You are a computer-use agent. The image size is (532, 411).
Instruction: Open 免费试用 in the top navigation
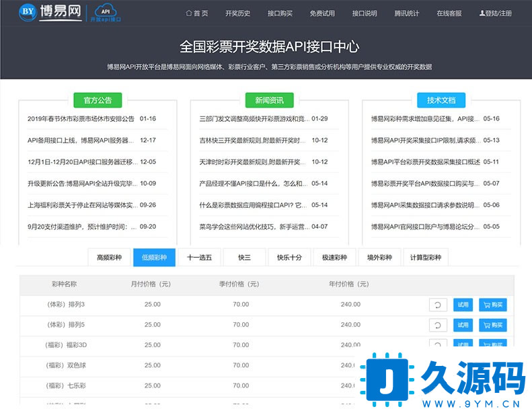point(321,13)
